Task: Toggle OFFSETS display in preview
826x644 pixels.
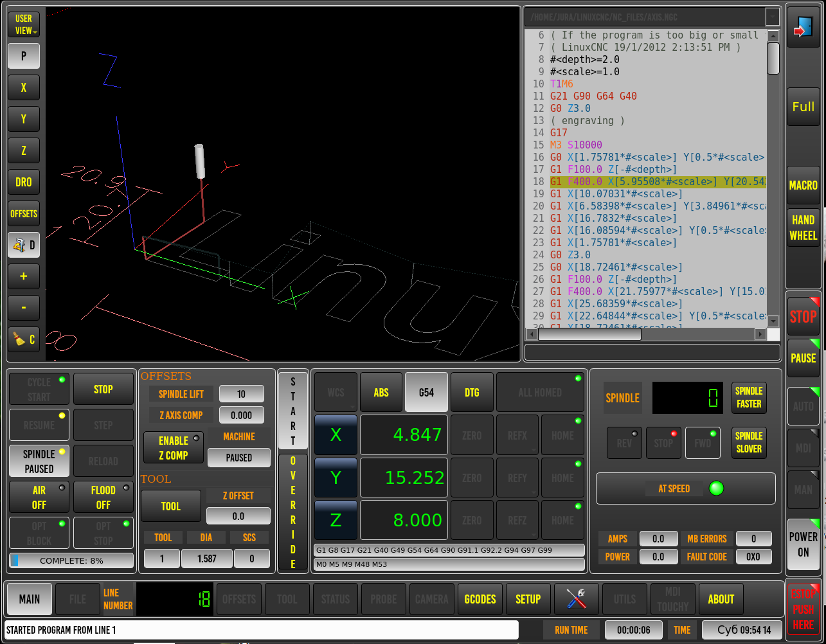Action: coord(24,213)
